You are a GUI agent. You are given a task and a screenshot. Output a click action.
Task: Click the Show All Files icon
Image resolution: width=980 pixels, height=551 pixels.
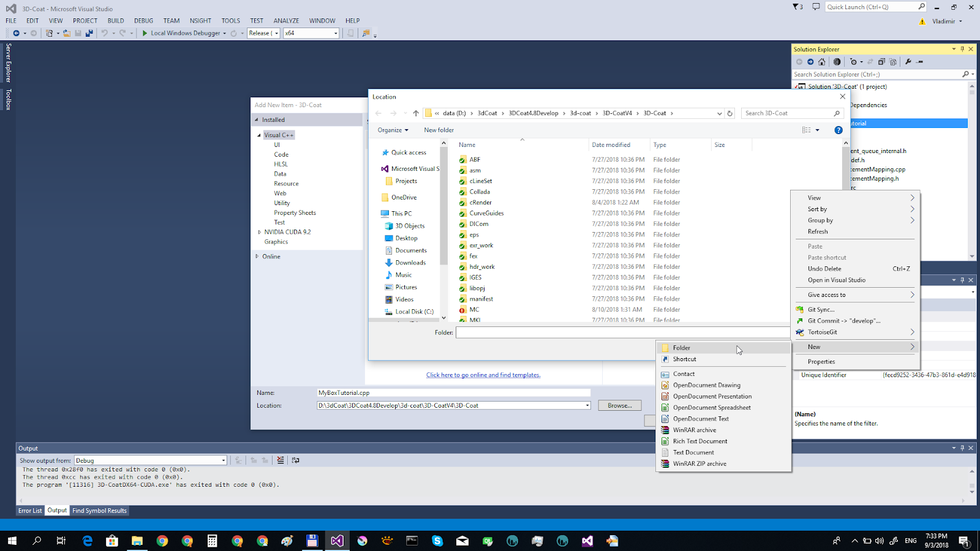(893, 62)
